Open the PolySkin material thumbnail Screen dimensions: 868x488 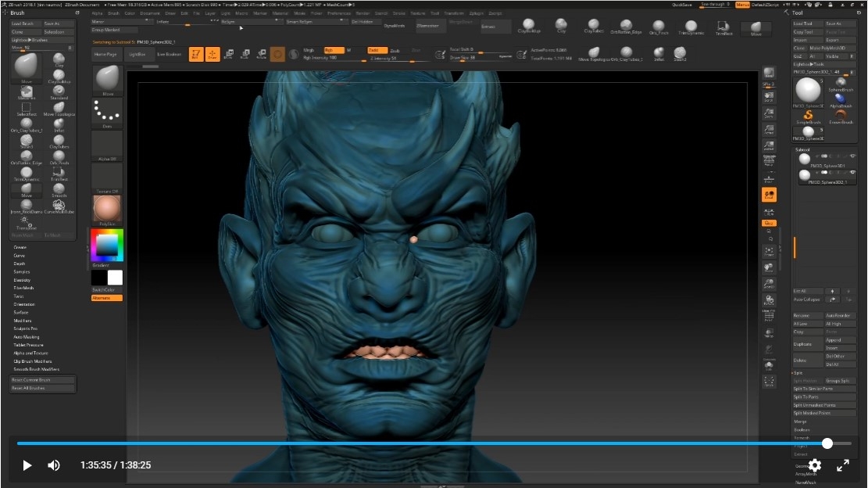tap(107, 209)
